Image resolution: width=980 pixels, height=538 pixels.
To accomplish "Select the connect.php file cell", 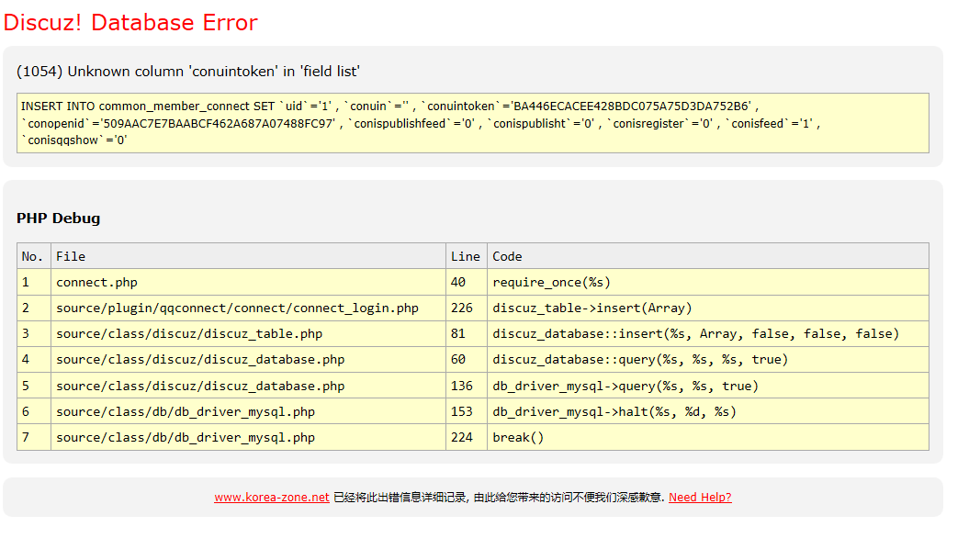I will (x=96, y=283).
